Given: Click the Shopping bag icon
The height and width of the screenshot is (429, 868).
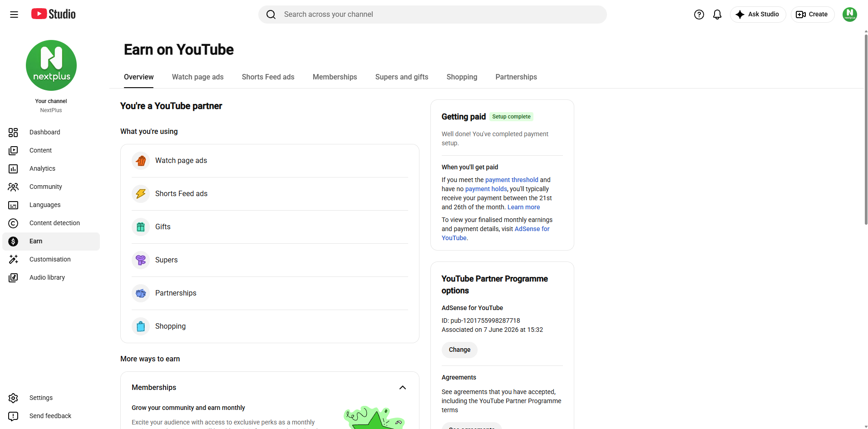Looking at the screenshot, I should click(141, 326).
